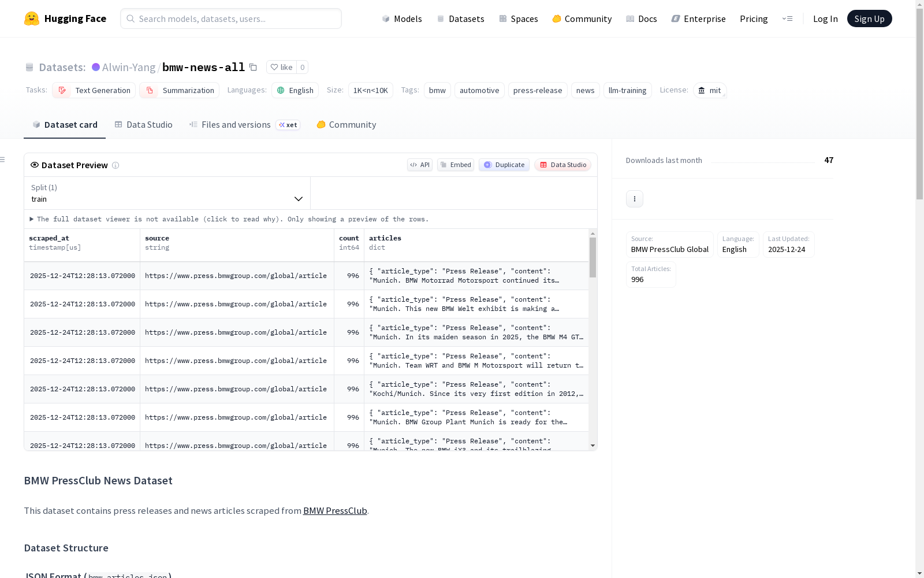Click the BMW PressClub News Dataset heading
Screen dimensions: 924x578
pyautogui.click(x=98, y=481)
